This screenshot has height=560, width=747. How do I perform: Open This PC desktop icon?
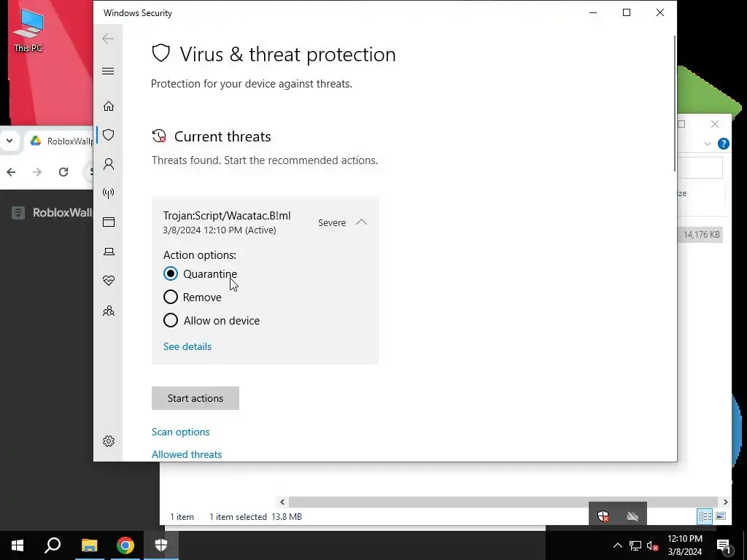[28, 29]
